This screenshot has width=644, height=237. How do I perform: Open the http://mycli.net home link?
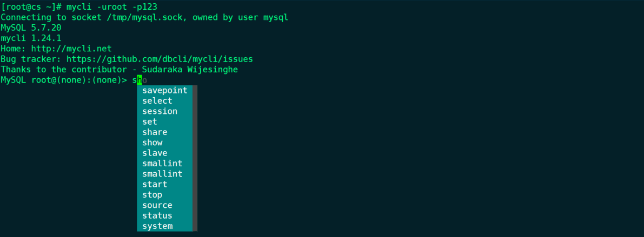tap(71, 49)
